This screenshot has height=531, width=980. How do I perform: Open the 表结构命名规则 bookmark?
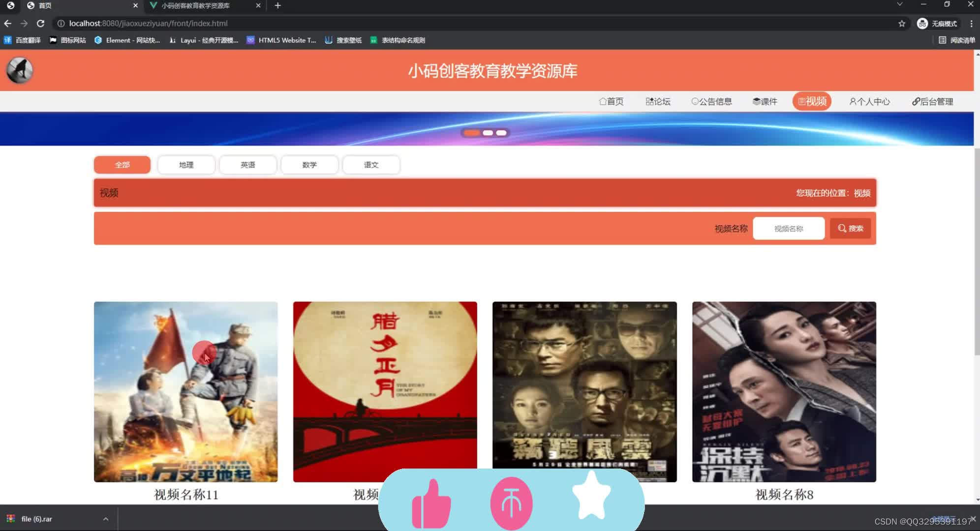398,40
